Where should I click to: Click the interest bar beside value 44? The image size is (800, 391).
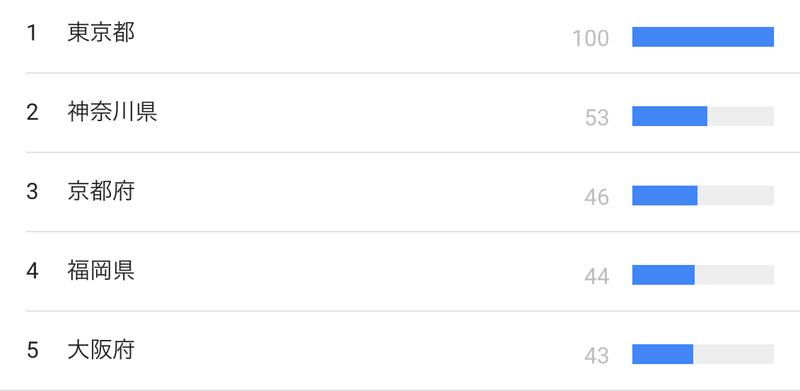pyautogui.click(x=703, y=275)
